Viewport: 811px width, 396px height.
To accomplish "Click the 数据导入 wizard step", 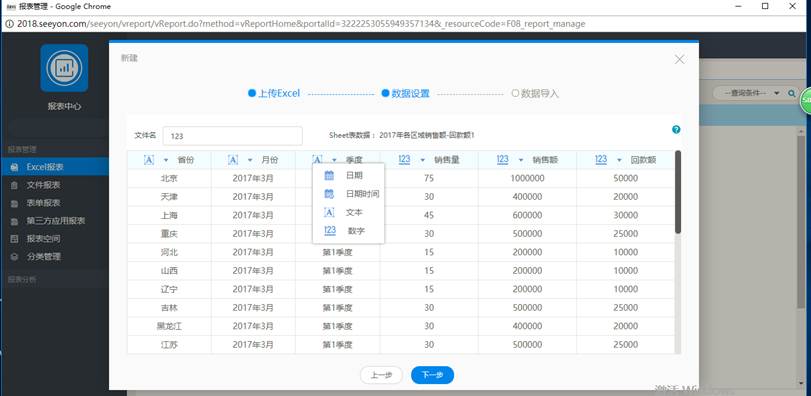I will coord(535,94).
